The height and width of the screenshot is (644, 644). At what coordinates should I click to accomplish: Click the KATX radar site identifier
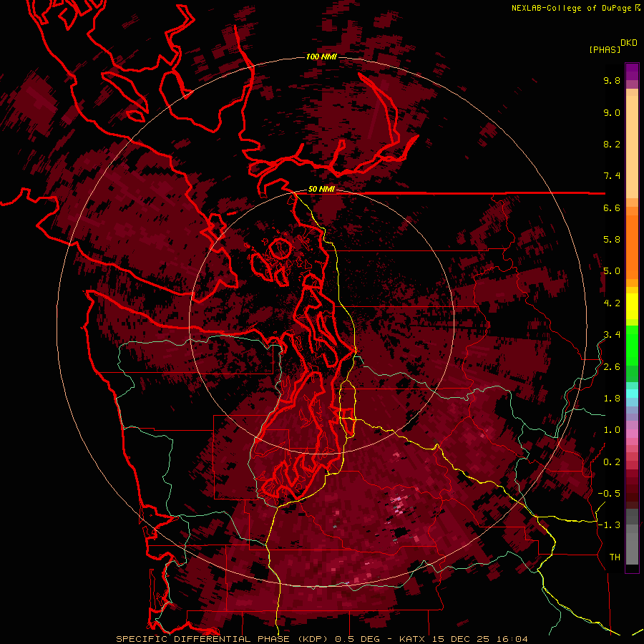tap(413, 639)
